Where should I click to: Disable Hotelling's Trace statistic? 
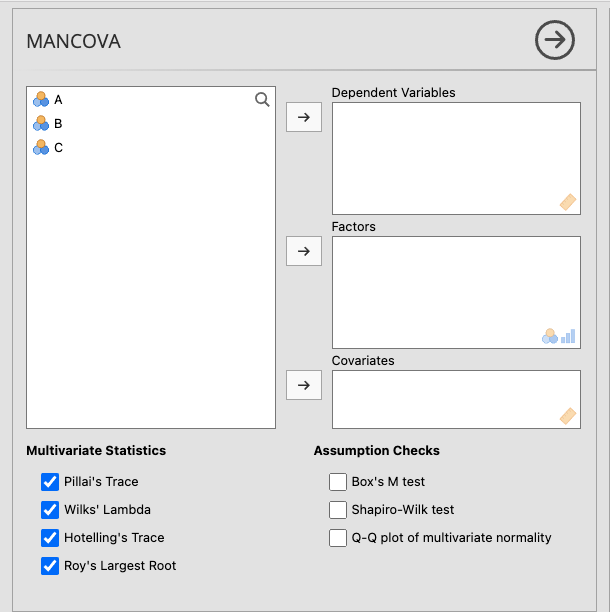[50, 538]
